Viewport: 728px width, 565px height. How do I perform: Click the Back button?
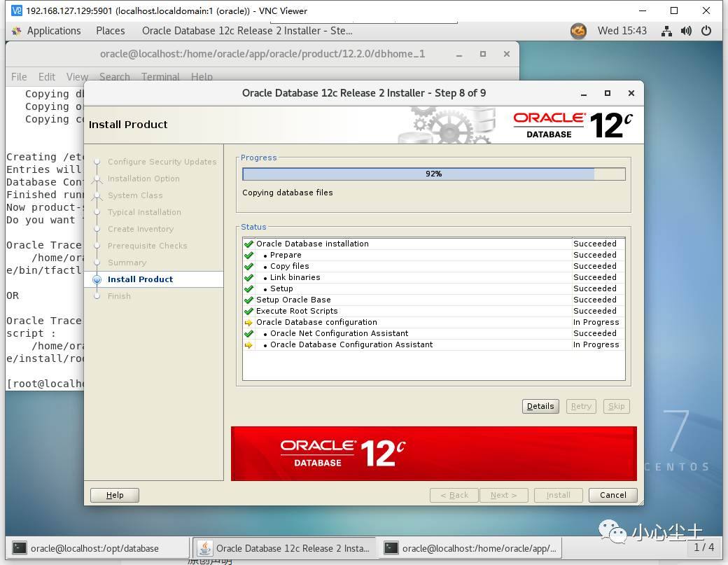click(454, 495)
